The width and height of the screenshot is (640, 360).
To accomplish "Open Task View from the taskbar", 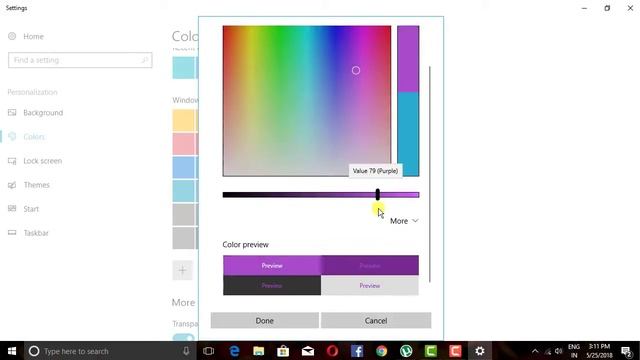I will [x=209, y=351].
